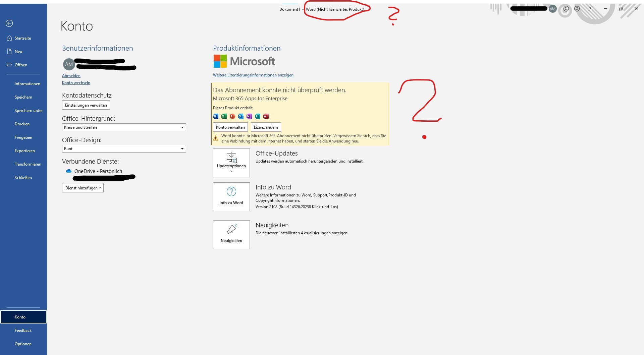Click the Kontodatenschutz heading
Image resolution: width=644 pixels, height=355 pixels.
coord(87,96)
